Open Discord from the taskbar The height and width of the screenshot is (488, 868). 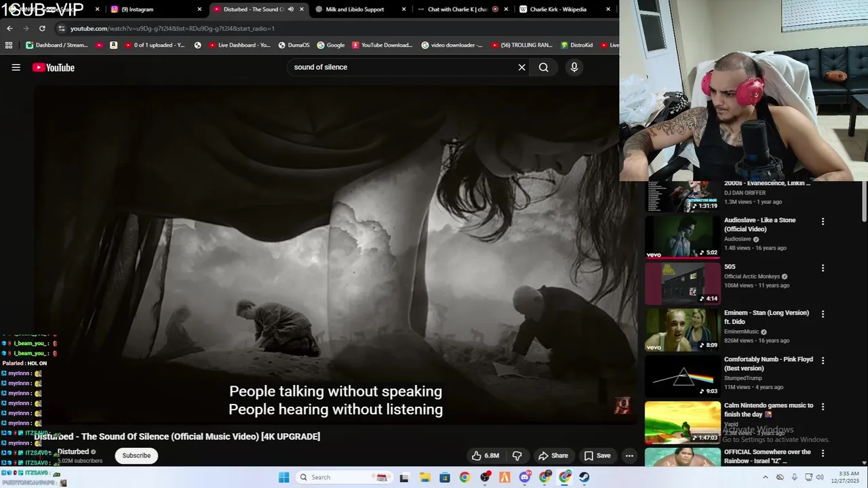tap(525, 477)
